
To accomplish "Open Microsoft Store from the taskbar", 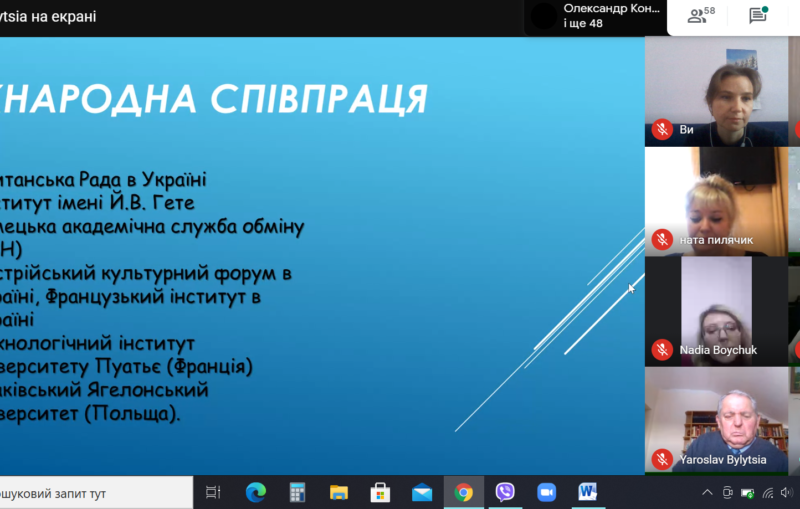I will (380, 493).
